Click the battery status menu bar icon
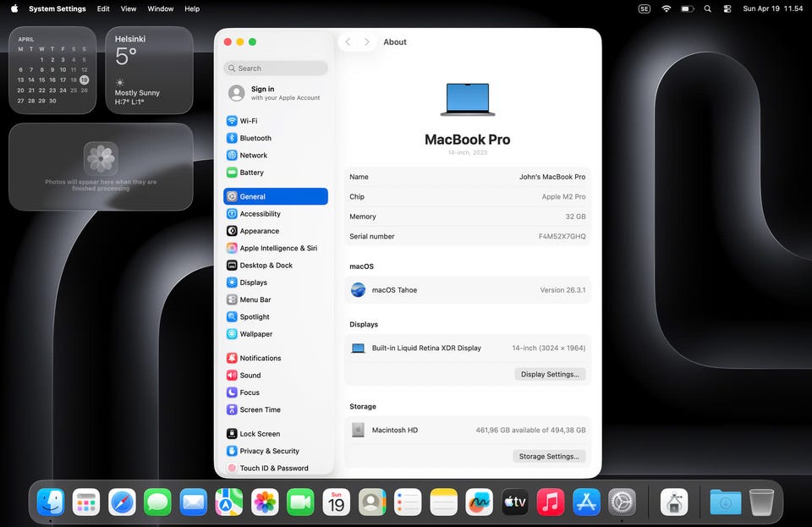This screenshot has height=527, width=812. click(x=687, y=8)
